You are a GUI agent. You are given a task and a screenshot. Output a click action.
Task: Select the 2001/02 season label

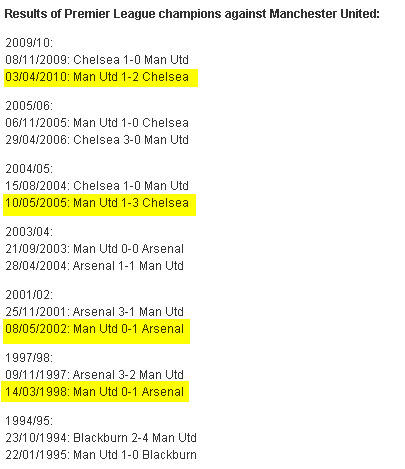[x=29, y=295]
